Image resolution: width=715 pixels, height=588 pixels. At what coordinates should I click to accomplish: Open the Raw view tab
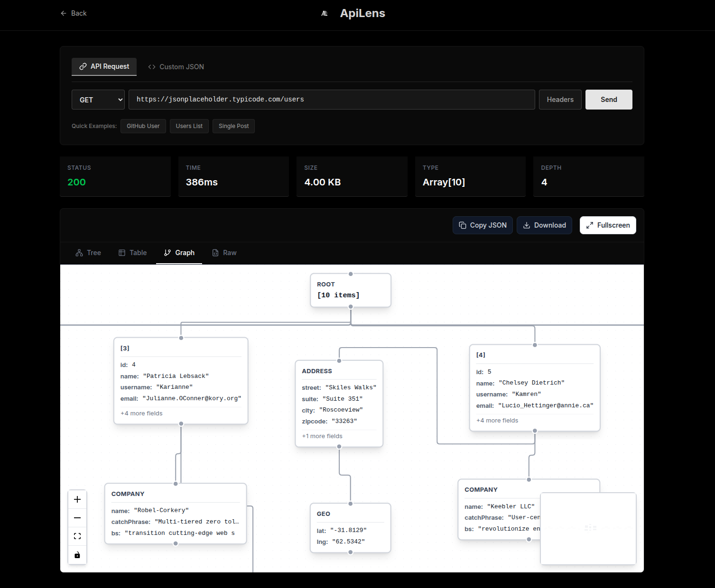[x=224, y=253]
